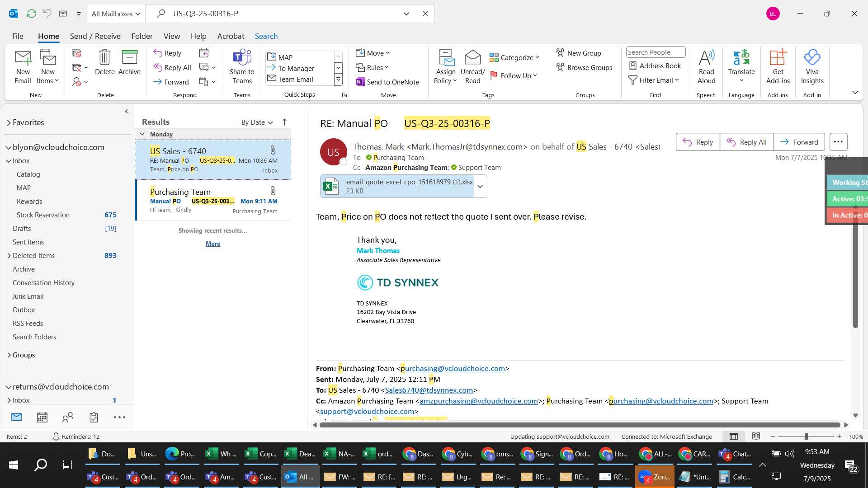The width and height of the screenshot is (868, 488).
Task: Switch to Mail view icon
Action: [x=16, y=417]
